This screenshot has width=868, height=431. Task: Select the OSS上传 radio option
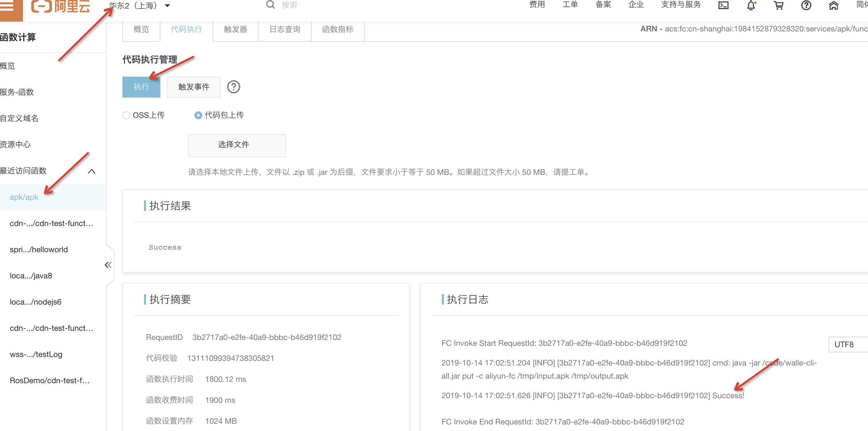pyautogui.click(x=126, y=115)
